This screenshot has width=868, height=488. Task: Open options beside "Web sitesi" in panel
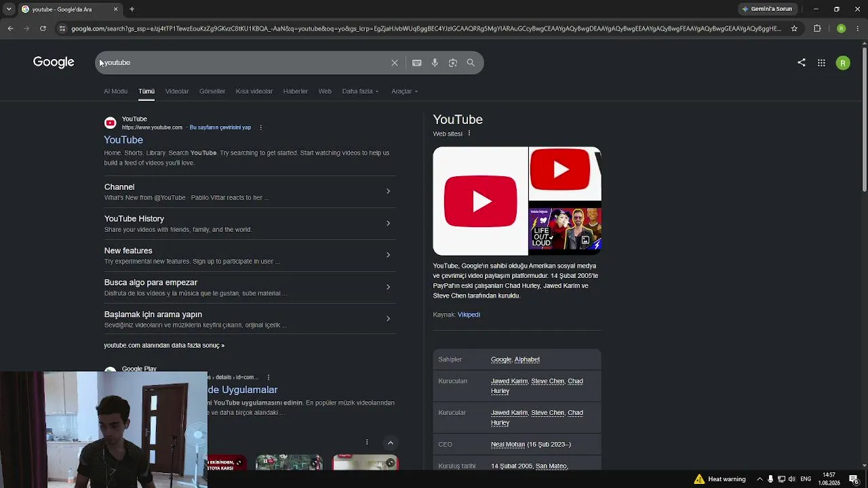click(x=469, y=134)
